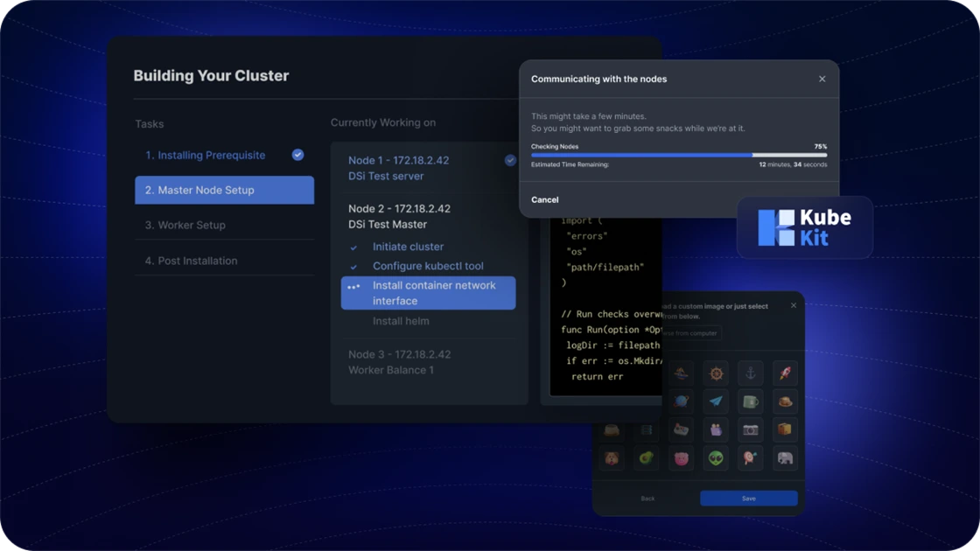Cancel the node communication process

[x=544, y=199]
